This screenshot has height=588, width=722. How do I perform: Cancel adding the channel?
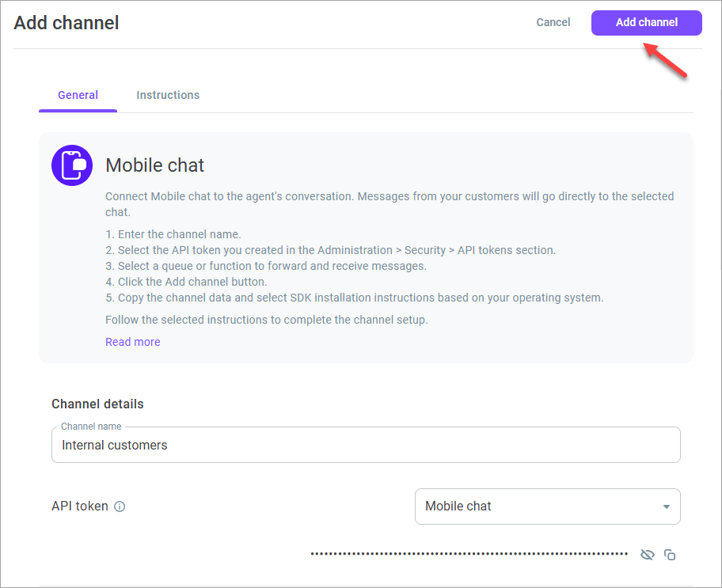[553, 23]
